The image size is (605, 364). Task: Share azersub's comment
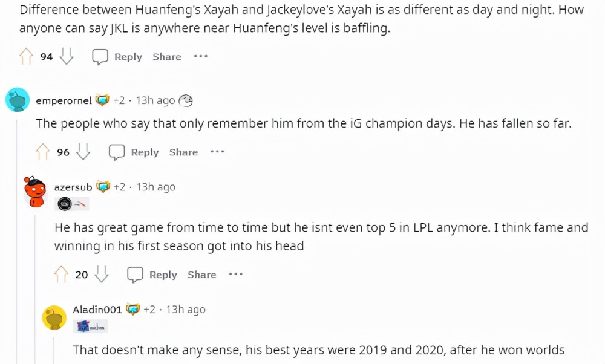tap(202, 275)
